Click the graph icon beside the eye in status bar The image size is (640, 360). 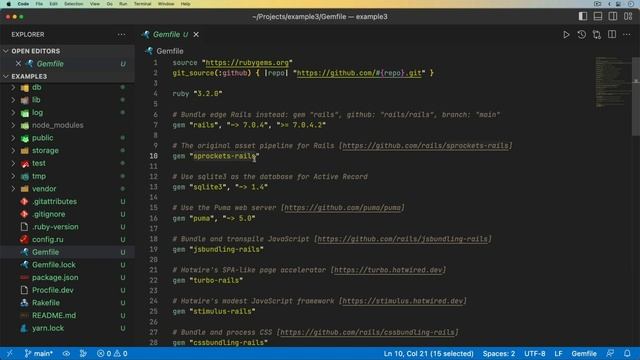(x=83, y=353)
